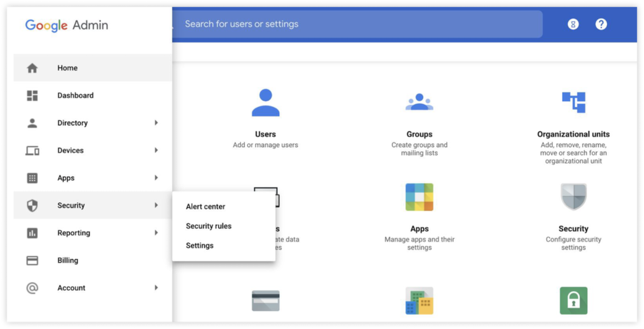Open the Organizational units icon
644x329 pixels.
click(x=574, y=103)
